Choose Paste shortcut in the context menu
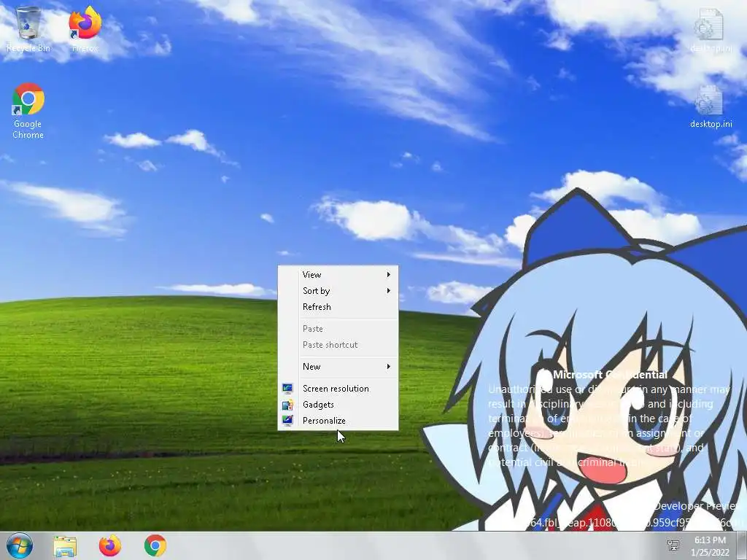747x560 pixels. [x=338, y=345]
